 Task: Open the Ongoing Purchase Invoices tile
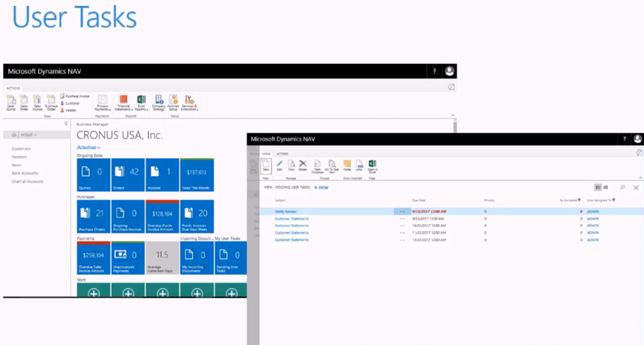point(128,216)
